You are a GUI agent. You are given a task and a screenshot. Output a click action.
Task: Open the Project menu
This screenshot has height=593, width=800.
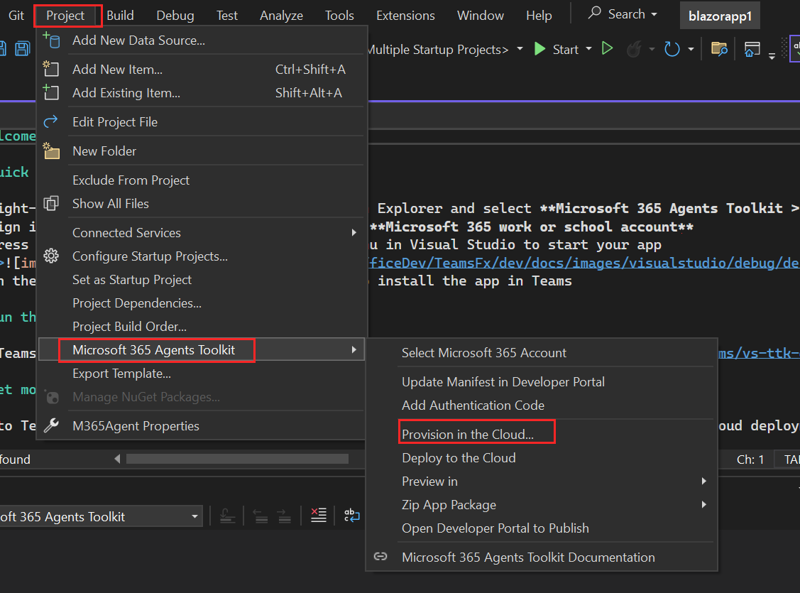[x=65, y=16]
